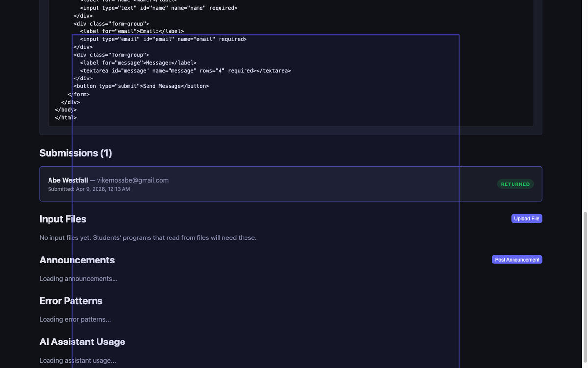Click the 'No input files yet' message
Viewport: 588px width, 368px height.
click(x=147, y=238)
